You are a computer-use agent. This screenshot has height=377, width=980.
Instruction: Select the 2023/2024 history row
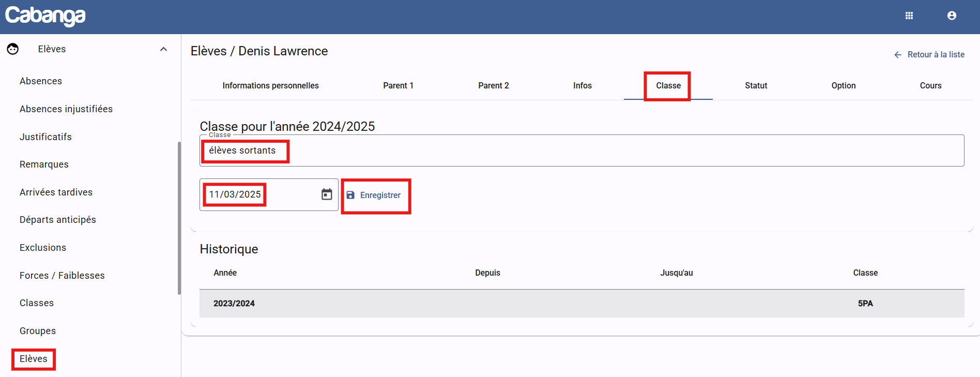581,304
